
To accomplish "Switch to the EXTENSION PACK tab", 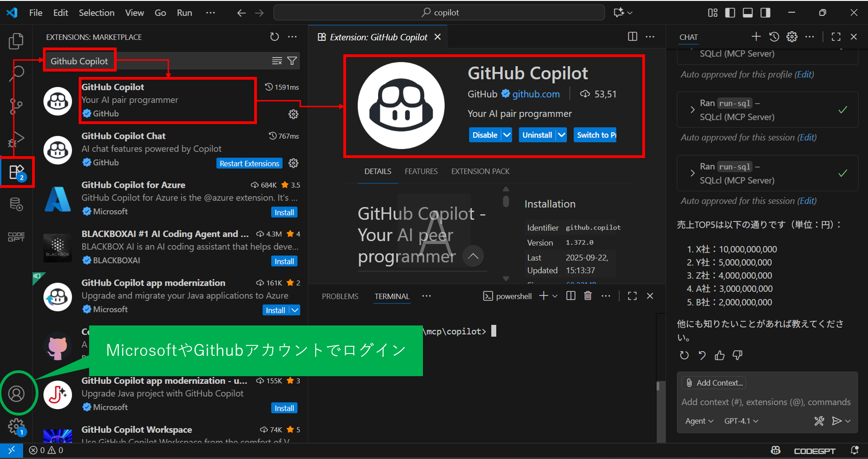I will (x=480, y=171).
